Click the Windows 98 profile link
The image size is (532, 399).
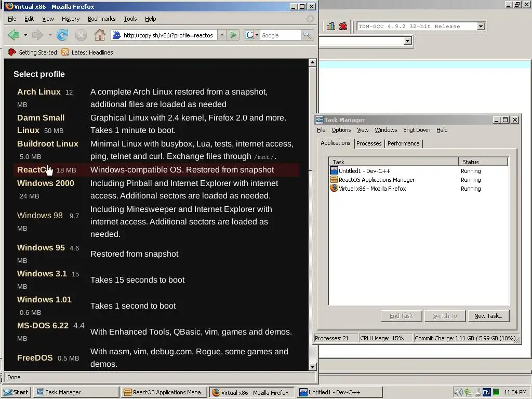(39, 216)
